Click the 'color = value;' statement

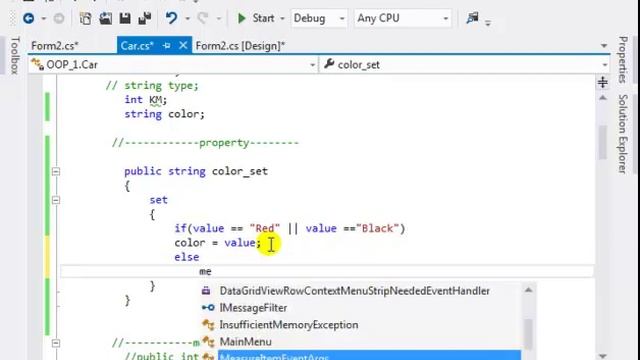218,243
